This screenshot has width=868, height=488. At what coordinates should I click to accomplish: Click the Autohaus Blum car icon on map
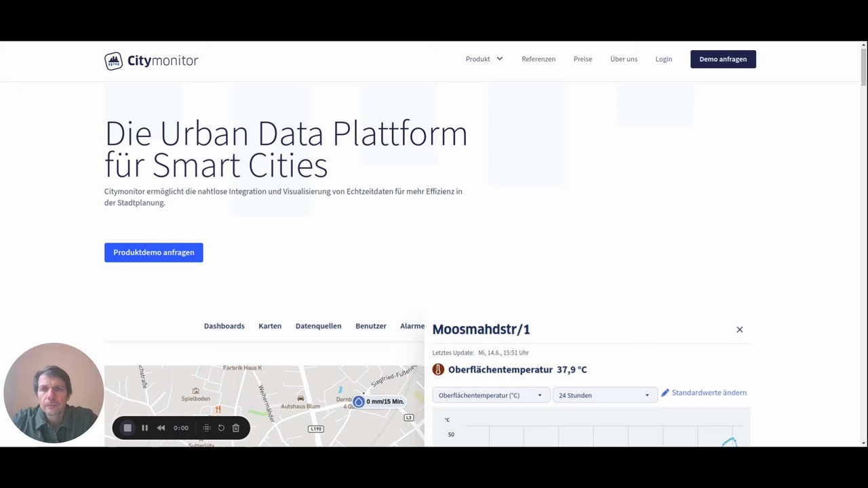[300, 399]
